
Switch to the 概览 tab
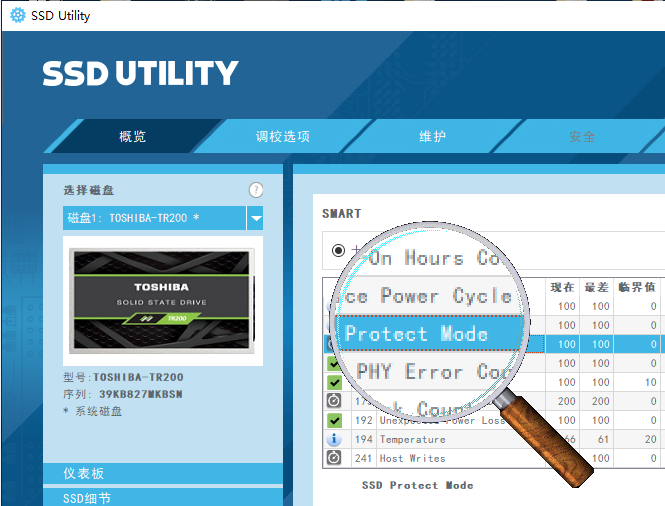132,136
